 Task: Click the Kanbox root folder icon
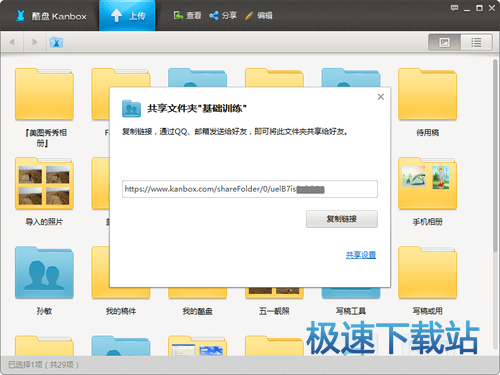click(x=56, y=42)
